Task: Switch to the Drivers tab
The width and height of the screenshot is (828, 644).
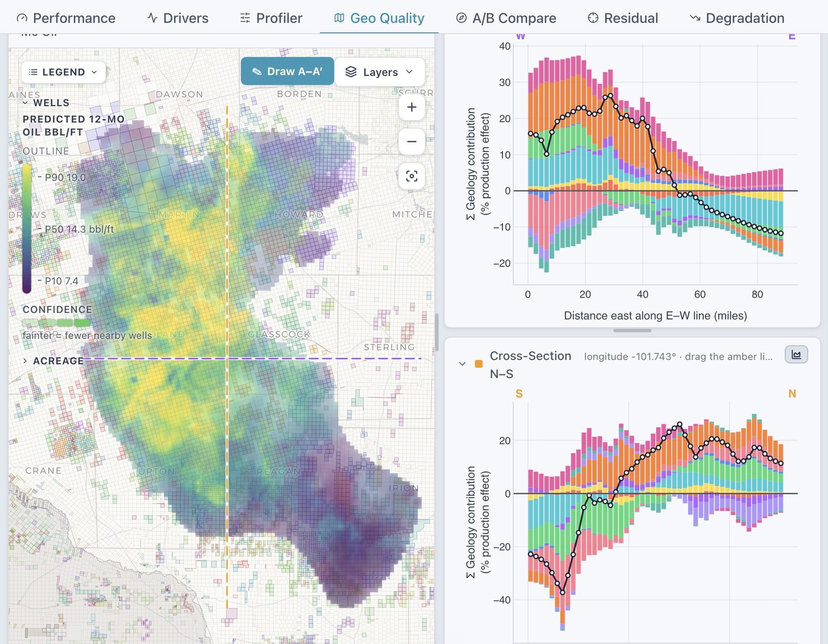Action: pos(178,18)
